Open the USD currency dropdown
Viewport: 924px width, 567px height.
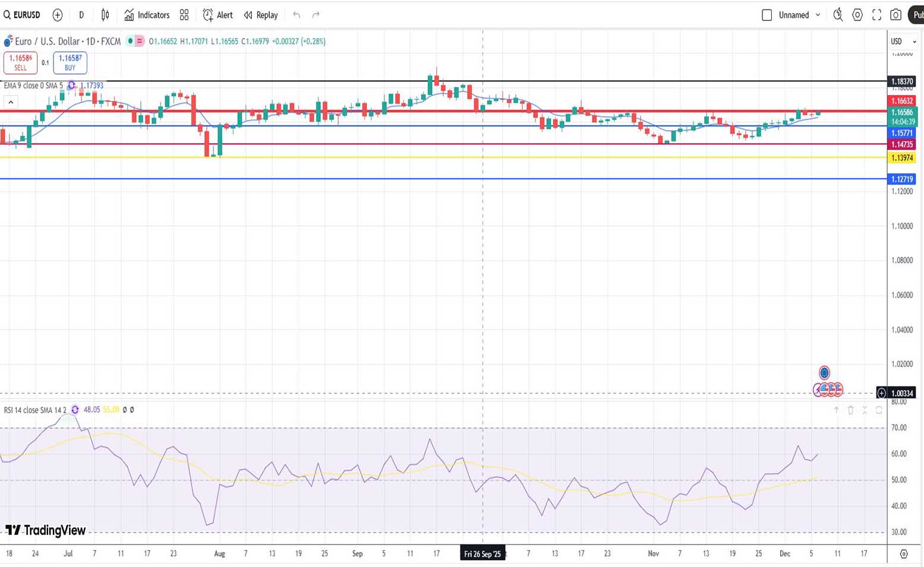(x=903, y=42)
